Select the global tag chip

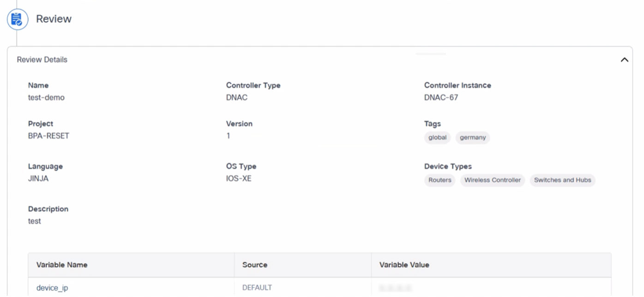(x=437, y=137)
